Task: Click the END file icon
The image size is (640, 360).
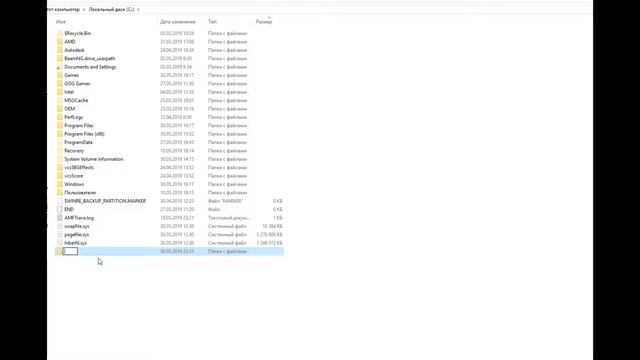Action: click(x=60, y=209)
